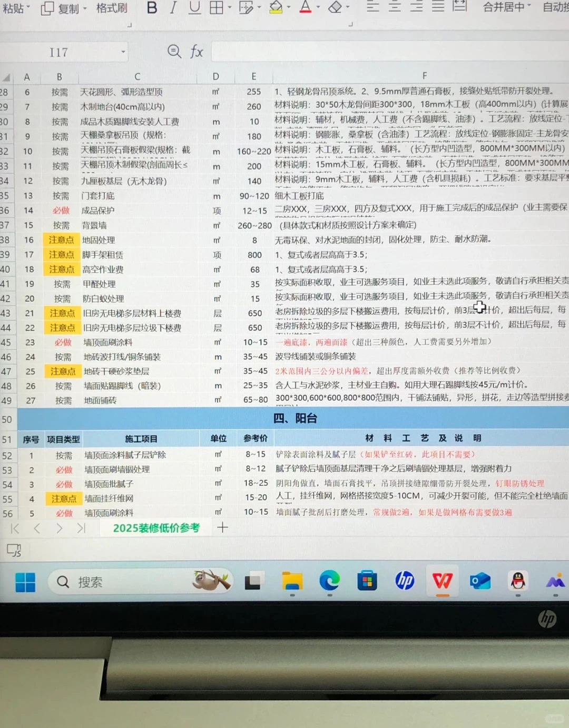Open the insert function fx icon
This screenshot has height=728, width=569.
point(196,52)
